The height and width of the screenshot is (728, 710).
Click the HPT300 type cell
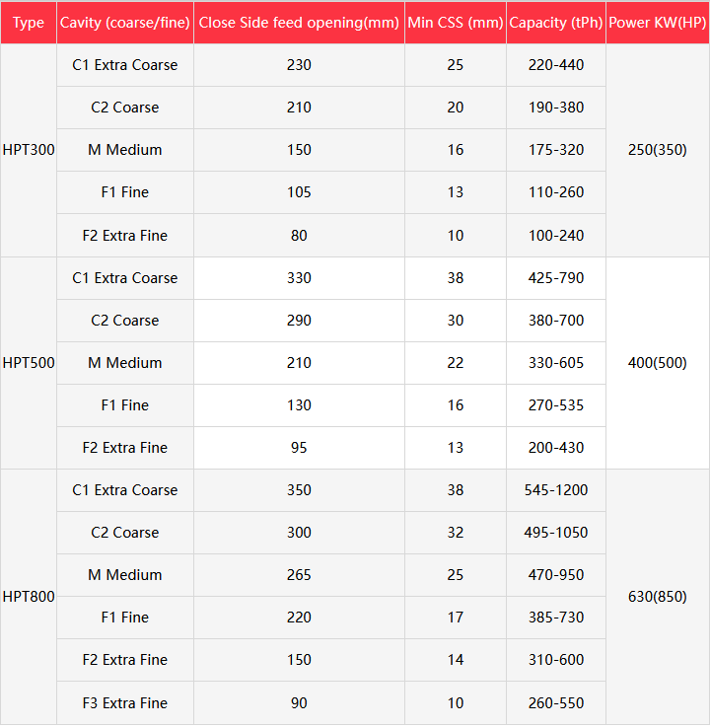tap(29, 150)
